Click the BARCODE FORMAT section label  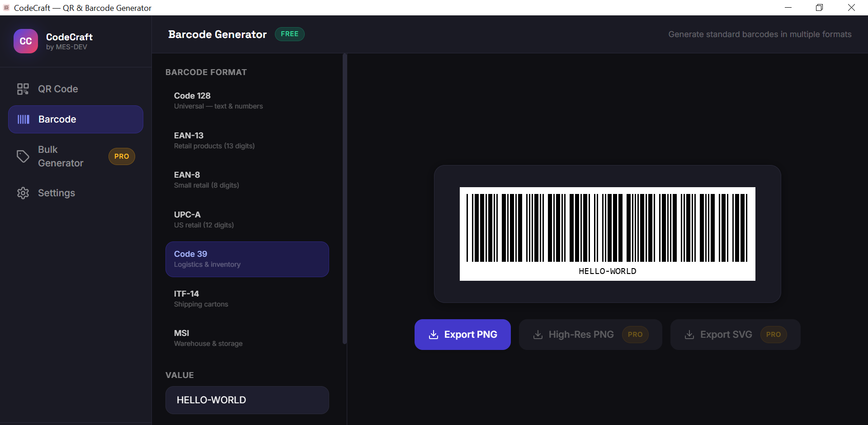(206, 72)
